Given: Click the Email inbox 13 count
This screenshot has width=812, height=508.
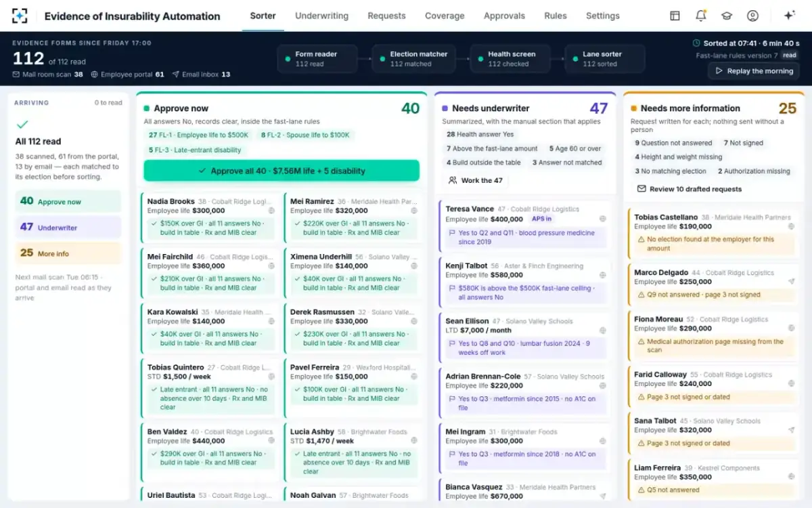Looking at the screenshot, I should pos(202,75).
